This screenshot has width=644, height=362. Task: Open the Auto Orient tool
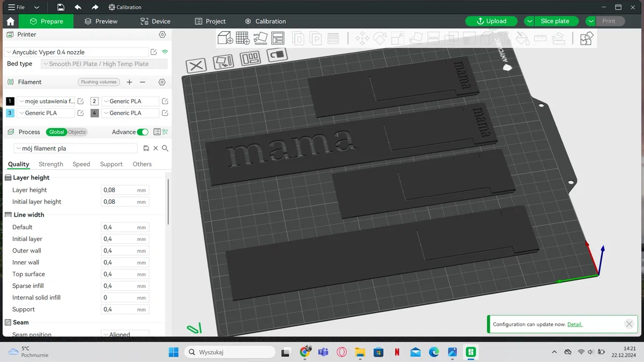261,38
